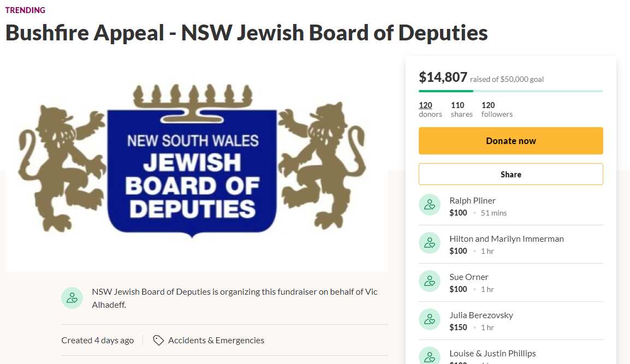Image resolution: width=630 pixels, height=364 pixels.
Task: Click Ralph Pliner's donor avatar icon
Action: [x=430, y=205]
